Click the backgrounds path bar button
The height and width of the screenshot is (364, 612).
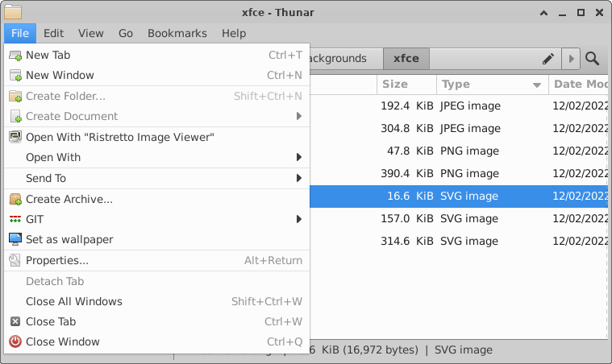coord(346,59)
